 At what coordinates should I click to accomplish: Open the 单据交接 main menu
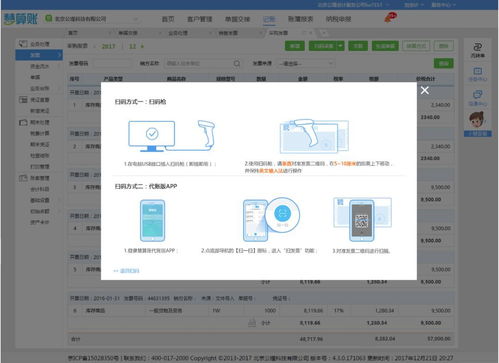[x=237, y=19]
